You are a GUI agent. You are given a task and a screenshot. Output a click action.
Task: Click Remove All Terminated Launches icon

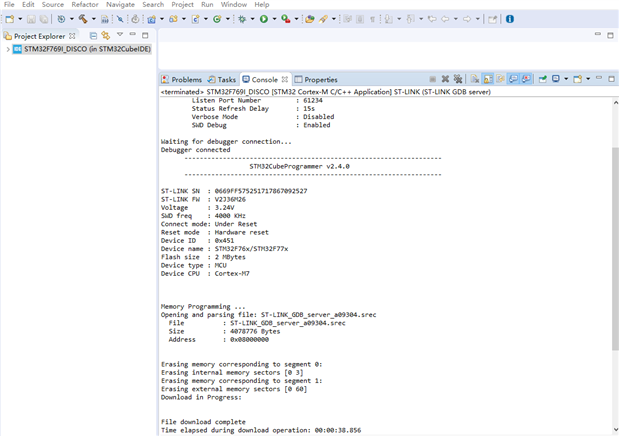click(458, 79)
